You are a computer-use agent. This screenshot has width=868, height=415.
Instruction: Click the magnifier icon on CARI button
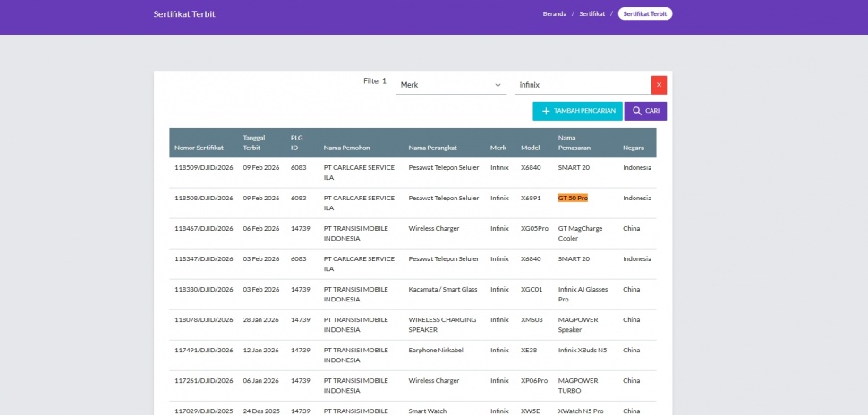(636, 111)
